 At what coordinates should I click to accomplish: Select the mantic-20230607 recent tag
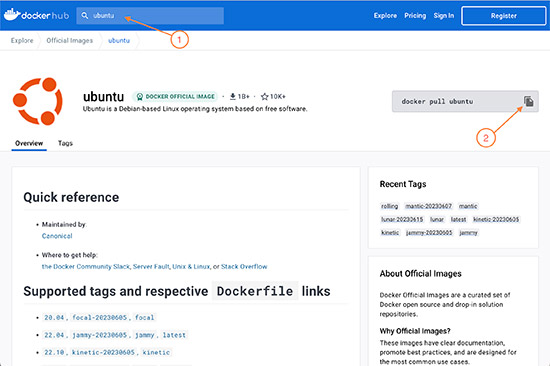click(428, 206)
